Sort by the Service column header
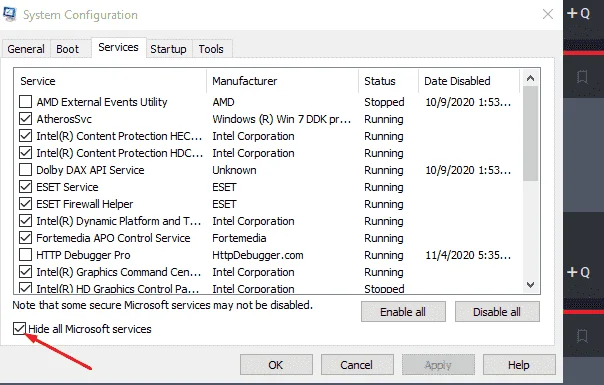Viewport: 604px width, 385px height. tap(110, 81)
